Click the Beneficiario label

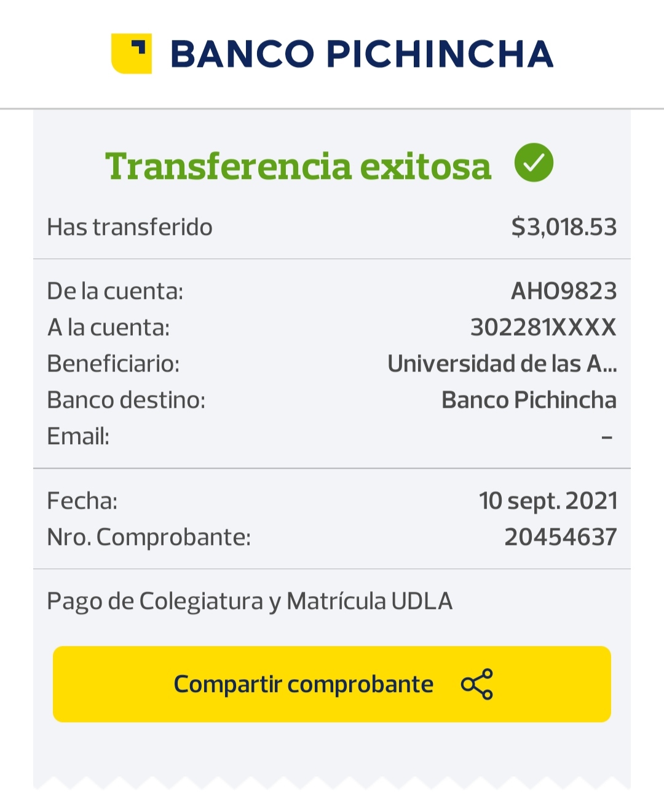[x=113, y=364]
